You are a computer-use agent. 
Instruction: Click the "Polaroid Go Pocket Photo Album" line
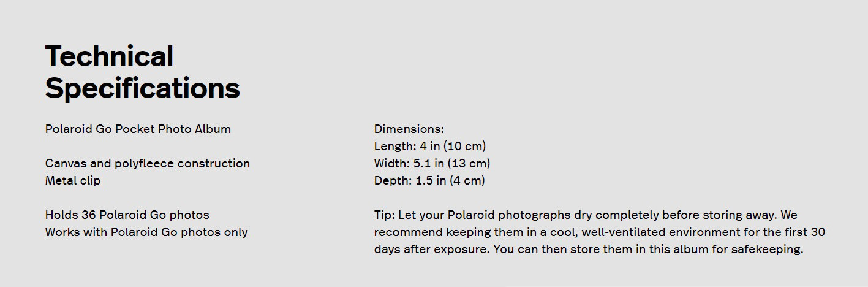[138, 129]
